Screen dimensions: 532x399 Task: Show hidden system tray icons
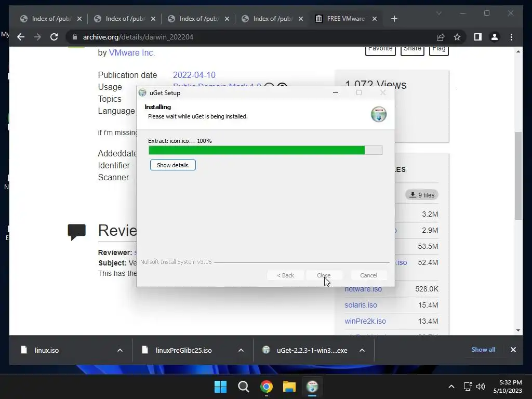pos(451,387)
